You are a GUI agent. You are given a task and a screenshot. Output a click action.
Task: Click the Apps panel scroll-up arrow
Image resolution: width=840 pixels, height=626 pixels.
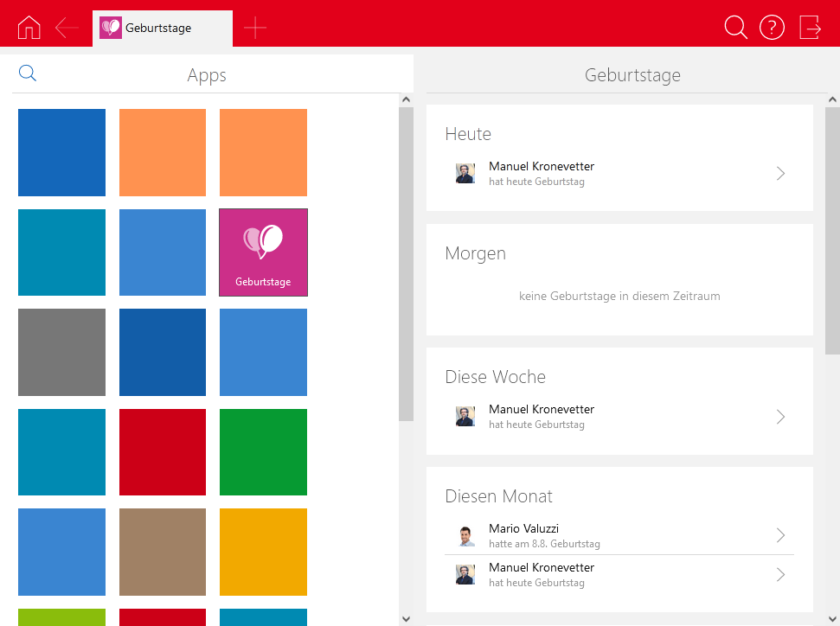point(407,100)
